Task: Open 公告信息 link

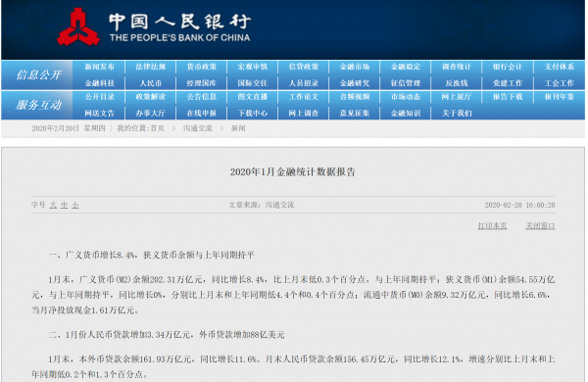Action: tap(202, 97)
